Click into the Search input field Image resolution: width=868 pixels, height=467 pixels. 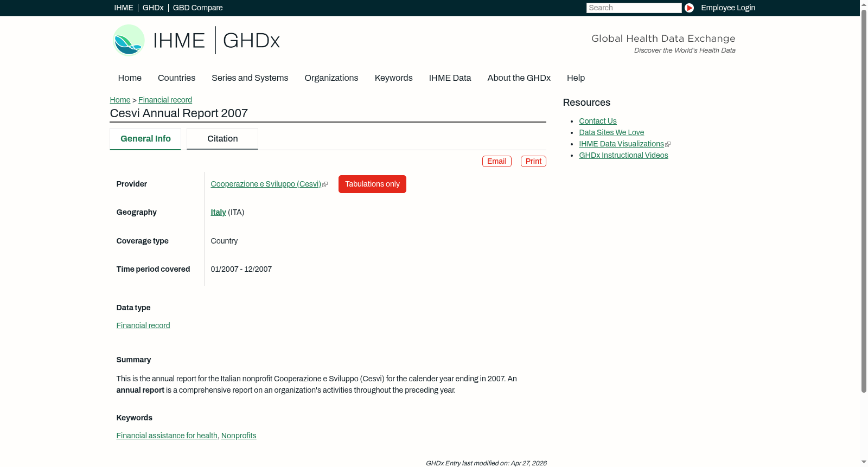634,8
